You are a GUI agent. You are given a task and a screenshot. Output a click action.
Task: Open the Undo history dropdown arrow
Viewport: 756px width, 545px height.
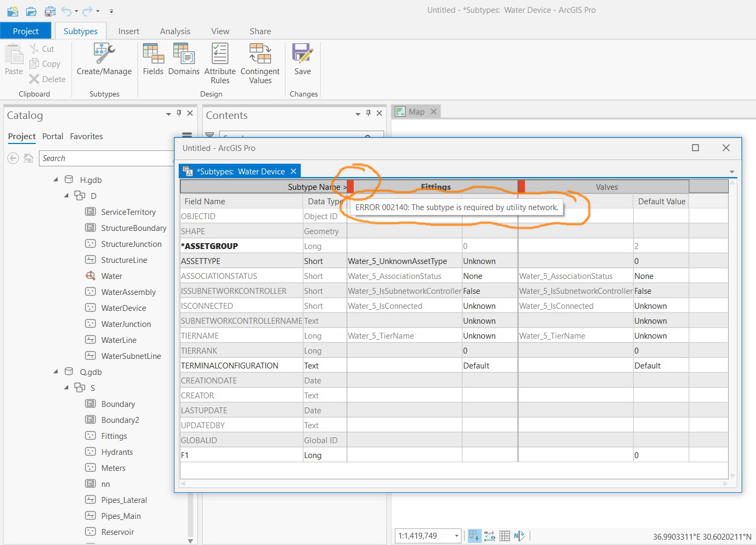(x=76, y=11)
